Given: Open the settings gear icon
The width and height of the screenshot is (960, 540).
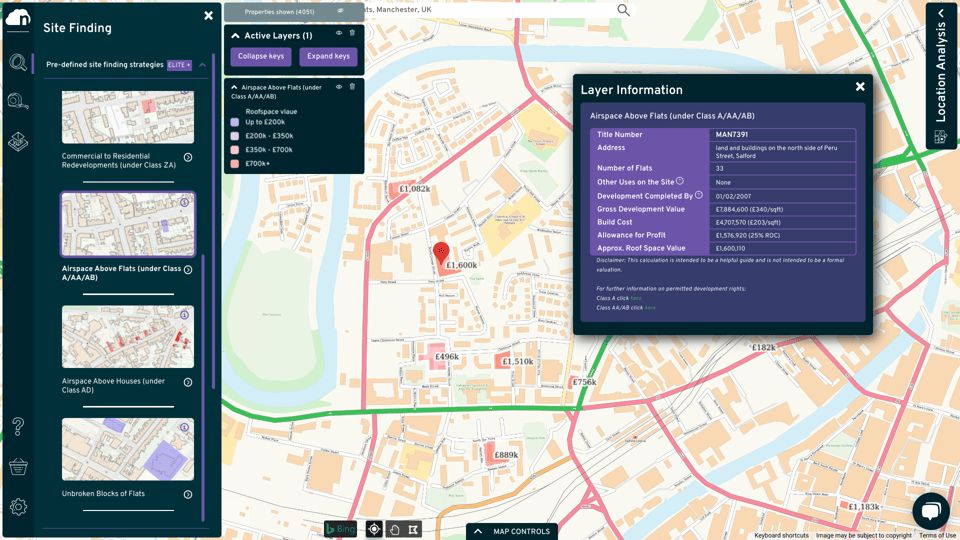Looking at the screenshot, I should [x=18, y=507].
